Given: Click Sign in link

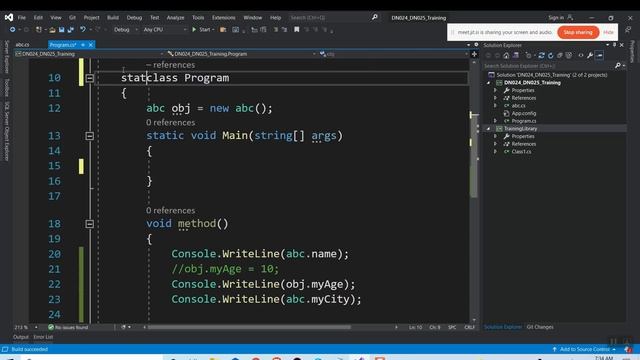Looking at the screenshot, I should pos(556,18).
